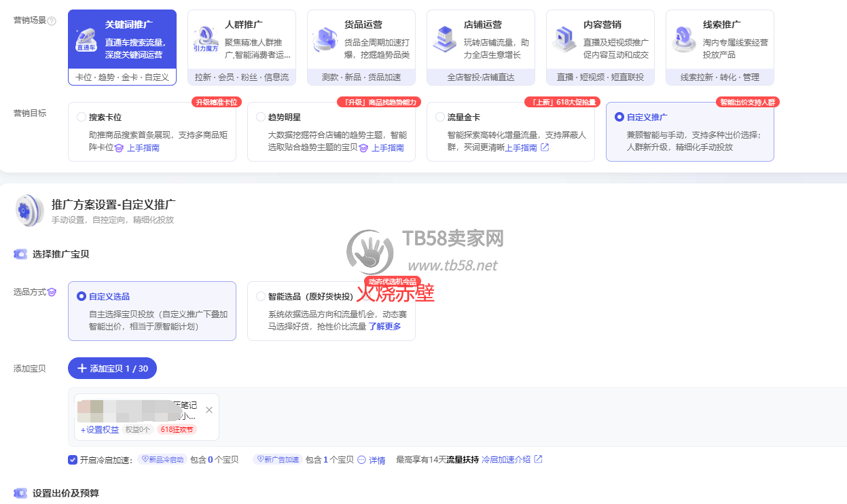This screenshot has height=504, width=847.
Task: Click the 了解更多 link
Action: pyautogui.click(x=384, y=326)
